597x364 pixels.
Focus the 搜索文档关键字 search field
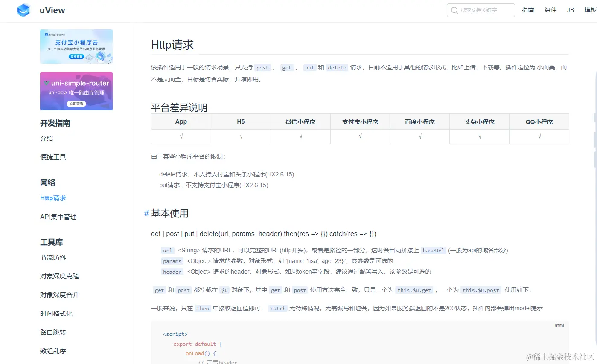point(481,10)
